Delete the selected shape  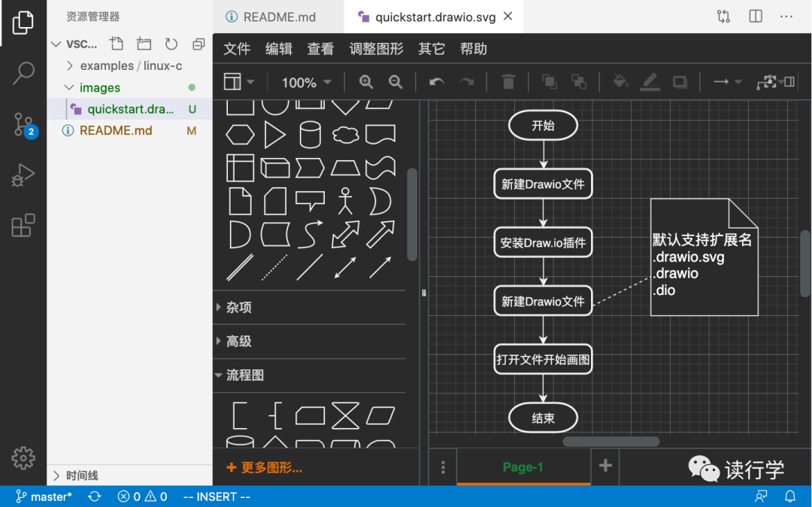pos(508,82)
